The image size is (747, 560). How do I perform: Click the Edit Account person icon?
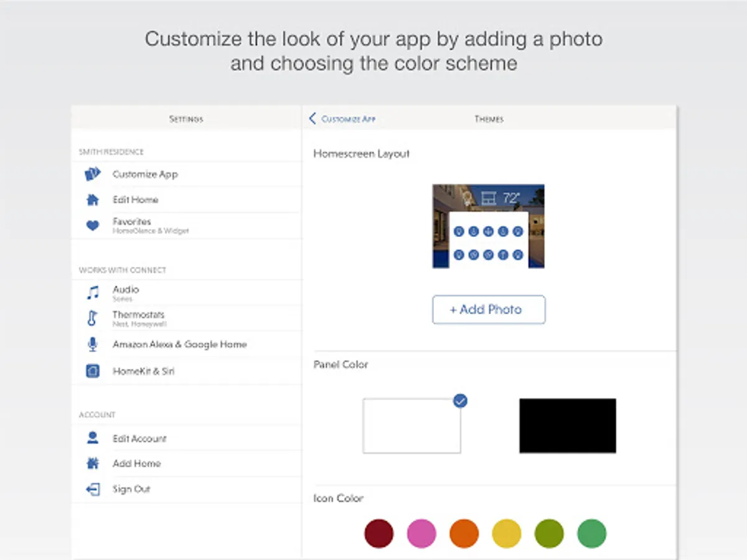93,438
